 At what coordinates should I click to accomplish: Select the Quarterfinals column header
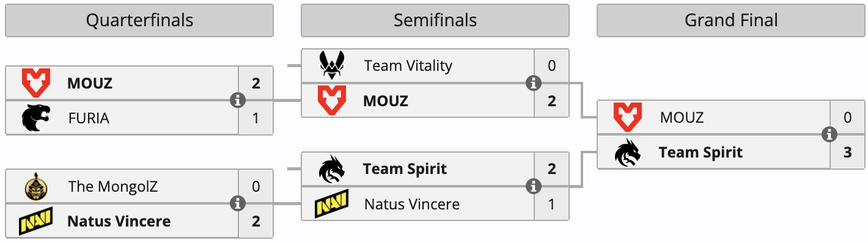(139, 21)
